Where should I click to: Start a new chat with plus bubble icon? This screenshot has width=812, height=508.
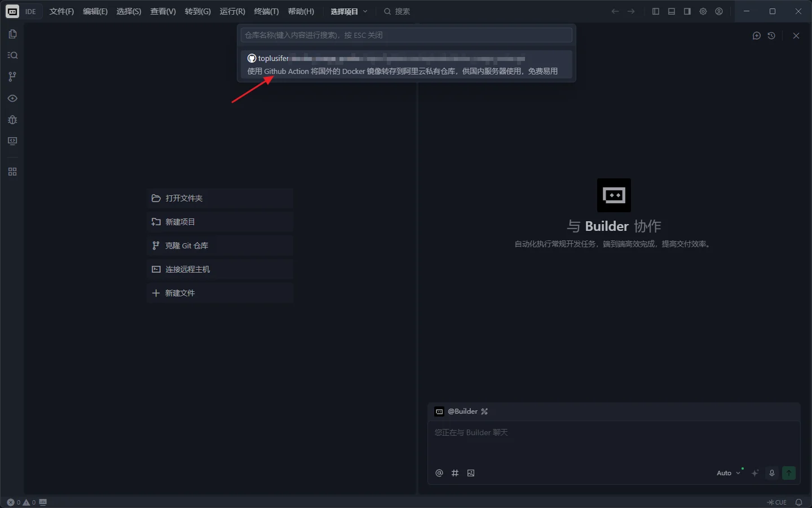coord(757,36)
